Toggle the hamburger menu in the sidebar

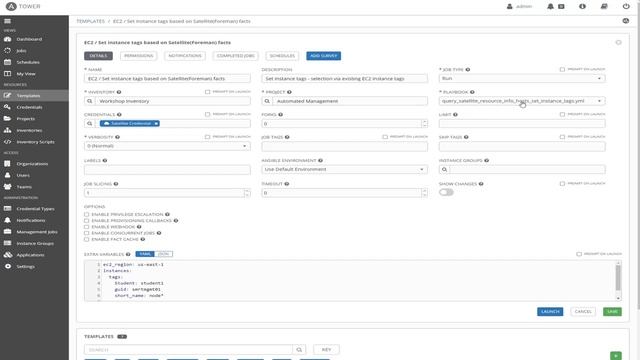click(7, 21)
